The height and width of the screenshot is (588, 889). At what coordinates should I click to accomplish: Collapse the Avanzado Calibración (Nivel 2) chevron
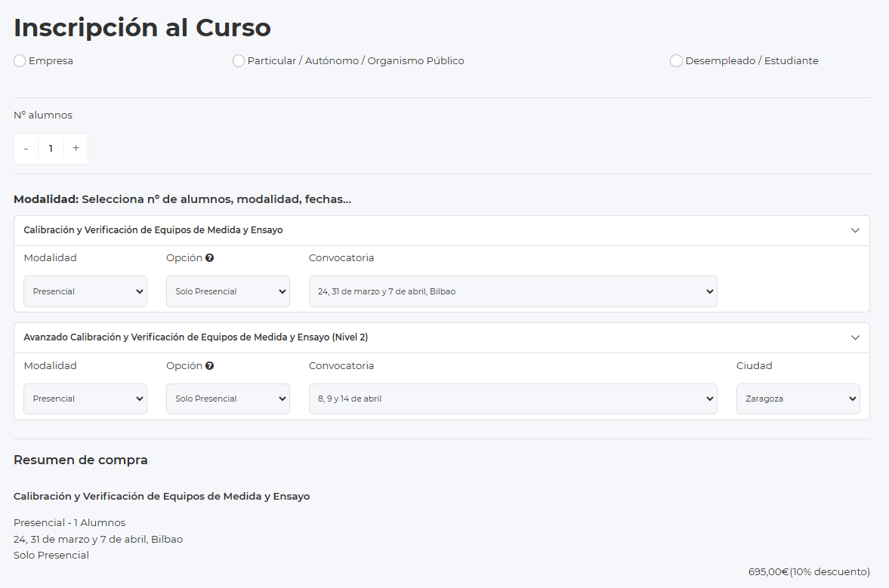click(855, 337)
